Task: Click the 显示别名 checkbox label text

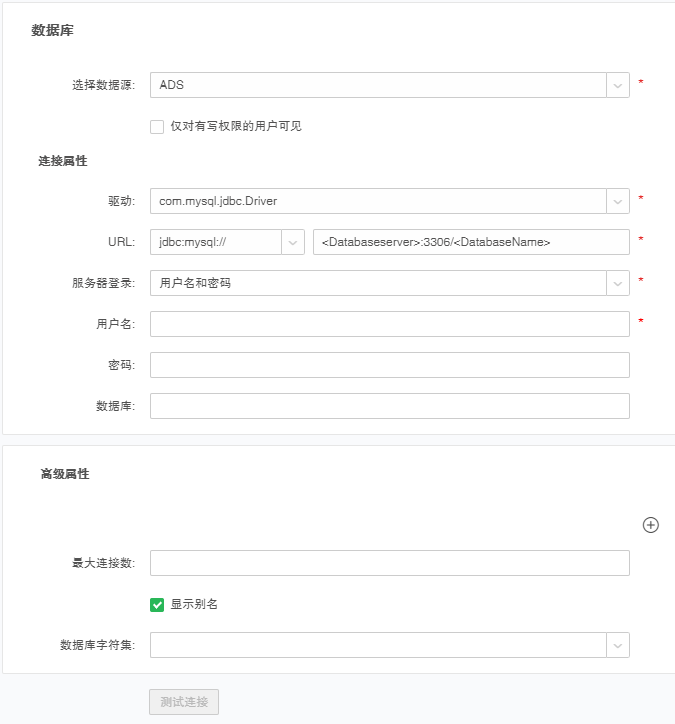Action: pos(194,605)
